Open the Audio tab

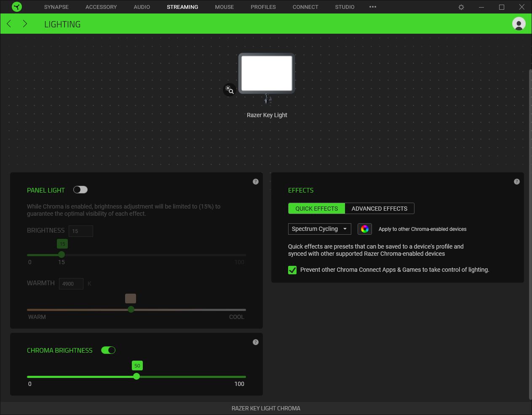click(x=142, y=7)
